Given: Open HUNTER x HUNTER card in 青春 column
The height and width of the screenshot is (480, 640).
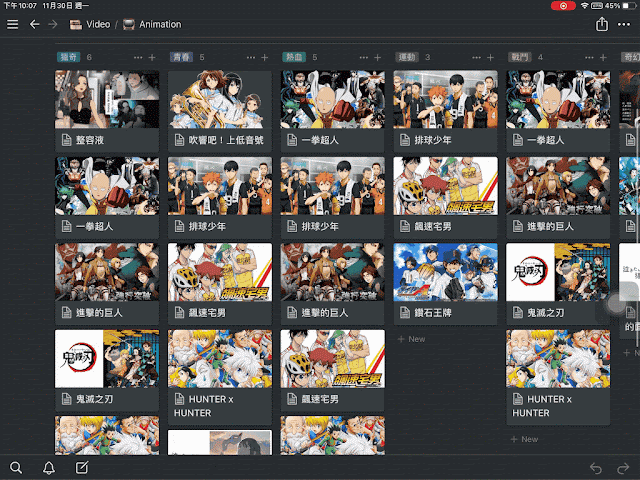Looking at the screenshot, I should tap(220, 378).
